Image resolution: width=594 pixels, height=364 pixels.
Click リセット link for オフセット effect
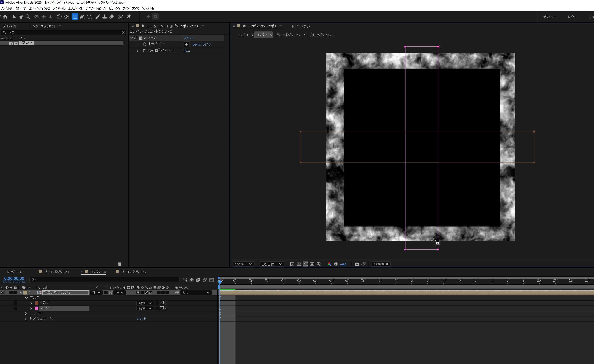pyautogui.click(x=188, y=38)
